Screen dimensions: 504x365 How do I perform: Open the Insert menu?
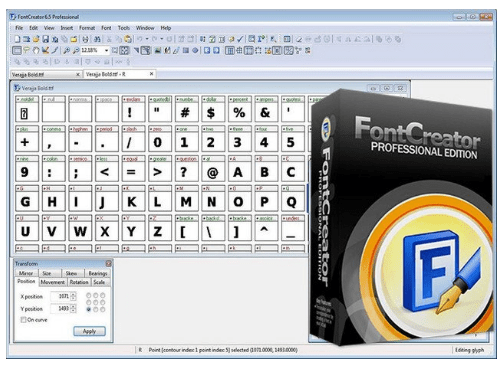point(67,28)
